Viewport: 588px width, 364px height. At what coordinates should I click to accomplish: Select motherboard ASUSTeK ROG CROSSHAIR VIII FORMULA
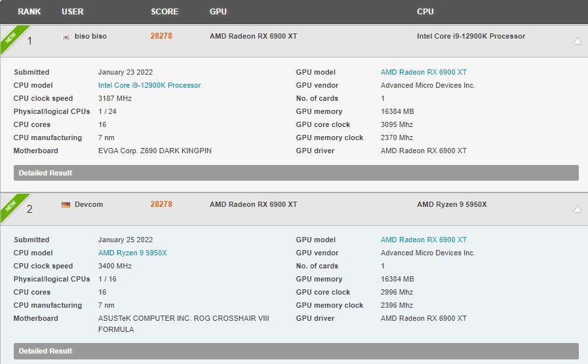(x=184, y=324)
